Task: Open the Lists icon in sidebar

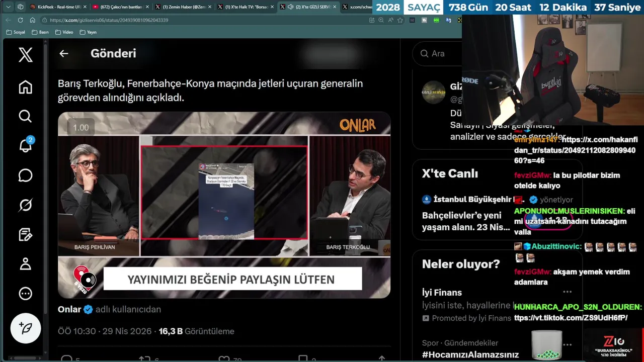Action: 25,235
